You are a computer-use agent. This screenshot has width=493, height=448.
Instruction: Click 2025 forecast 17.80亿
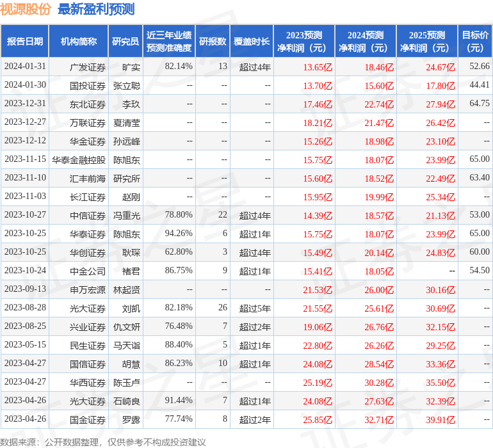[x=440, y=86]
